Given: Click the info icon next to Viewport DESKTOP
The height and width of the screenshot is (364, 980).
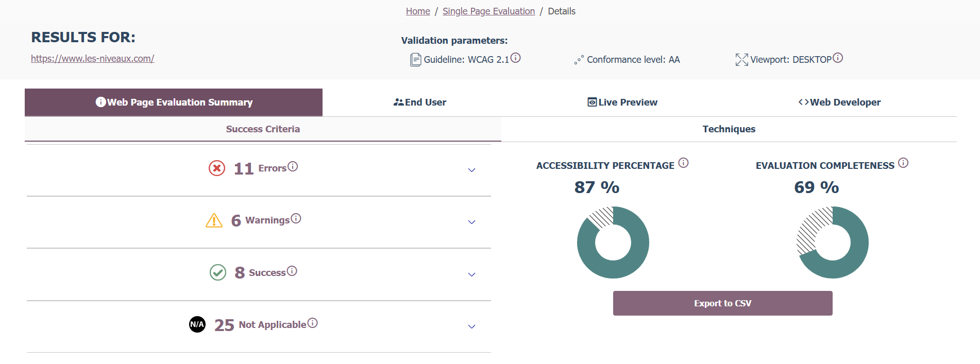Looking at the screenshot, I should 838,58.
